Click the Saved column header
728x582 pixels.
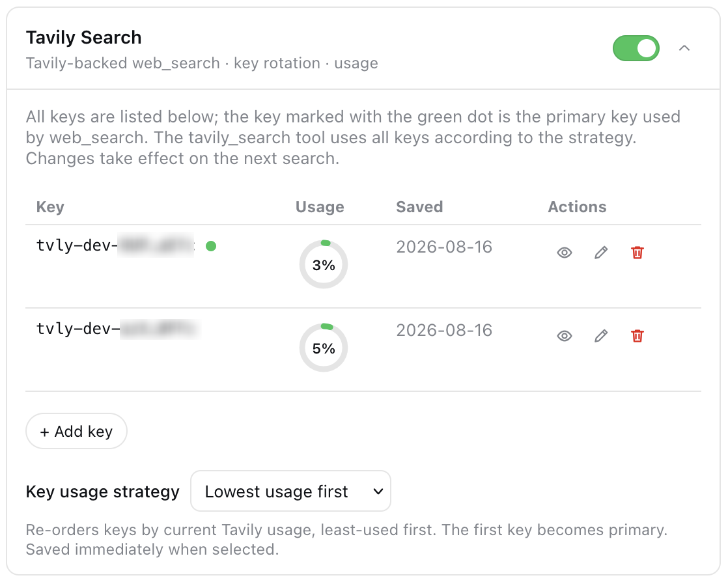click(420, 206)
